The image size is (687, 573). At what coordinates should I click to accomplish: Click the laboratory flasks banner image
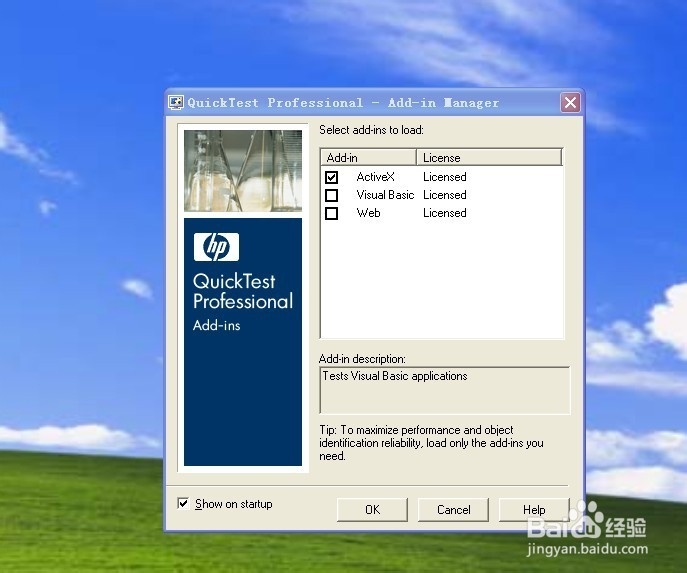243,171
